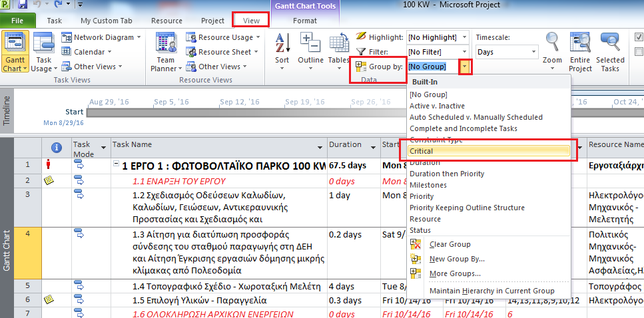Toggle the lower checkbox at ribbon's right edge
Image resolution: width=644 pixels, height=318 pixels.
point(639,52)
